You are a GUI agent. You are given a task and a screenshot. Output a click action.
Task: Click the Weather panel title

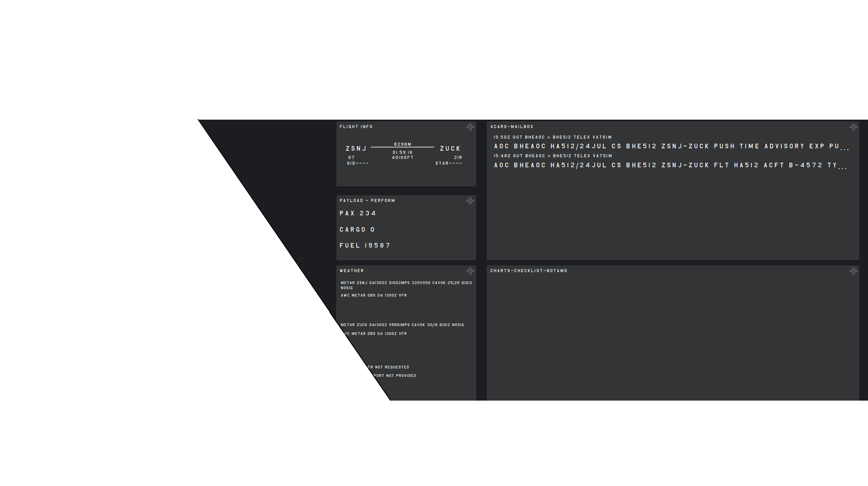tap(352, 271)
